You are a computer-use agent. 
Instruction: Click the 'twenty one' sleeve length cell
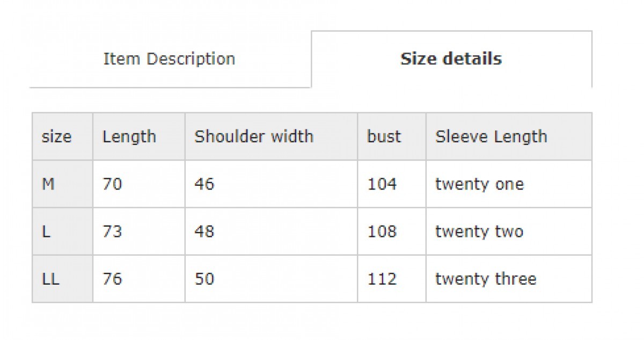pyautogui.click(x=479, y=184)
